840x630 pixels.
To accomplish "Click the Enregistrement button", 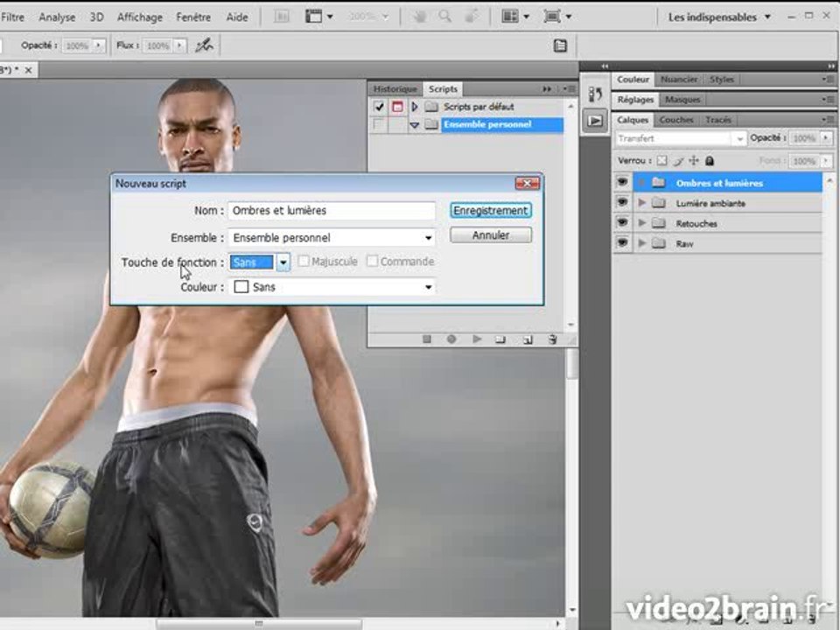I will 491,211.
